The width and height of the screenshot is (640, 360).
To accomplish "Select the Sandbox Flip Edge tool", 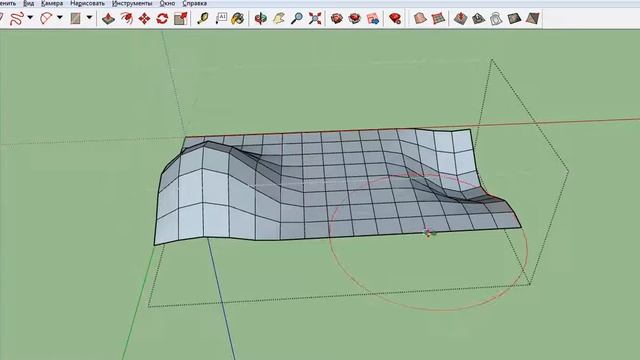I will tap(532, 18).
